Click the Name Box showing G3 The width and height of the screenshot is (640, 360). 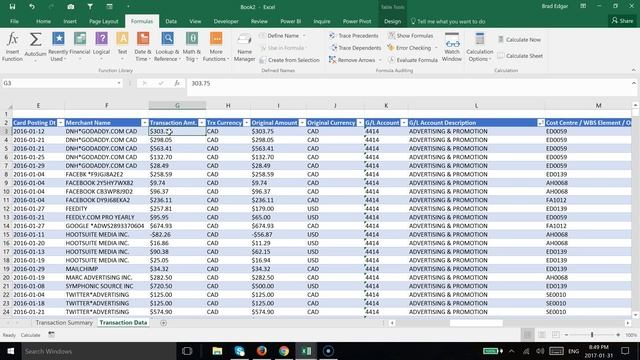(59, 83)
